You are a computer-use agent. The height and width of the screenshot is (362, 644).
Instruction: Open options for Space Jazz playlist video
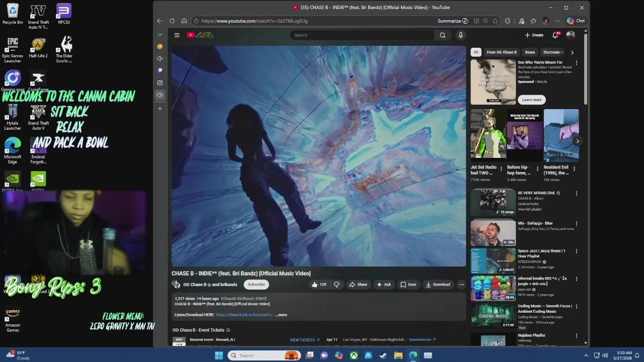click(x=577, y=251)
